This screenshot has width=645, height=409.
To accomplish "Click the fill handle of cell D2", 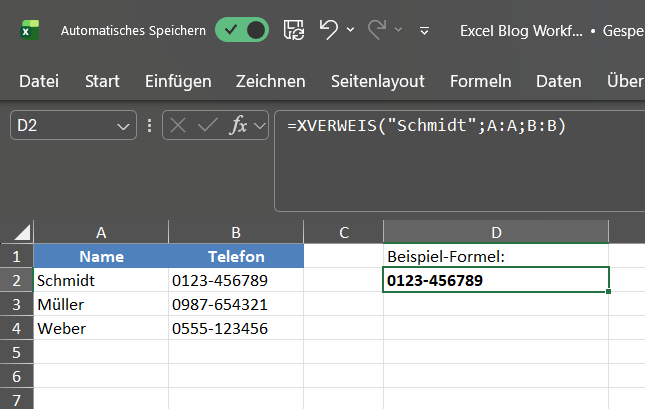I will [608, 291].
